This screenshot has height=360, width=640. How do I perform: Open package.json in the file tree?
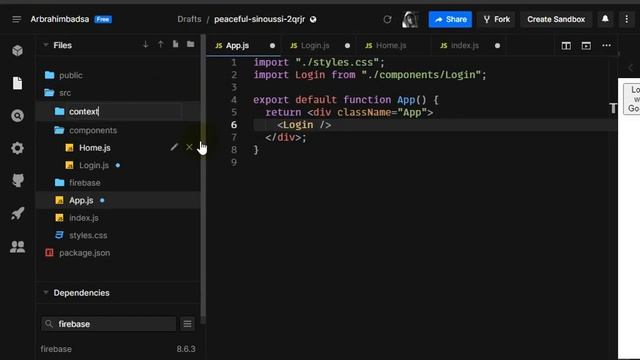coord(84,253)
